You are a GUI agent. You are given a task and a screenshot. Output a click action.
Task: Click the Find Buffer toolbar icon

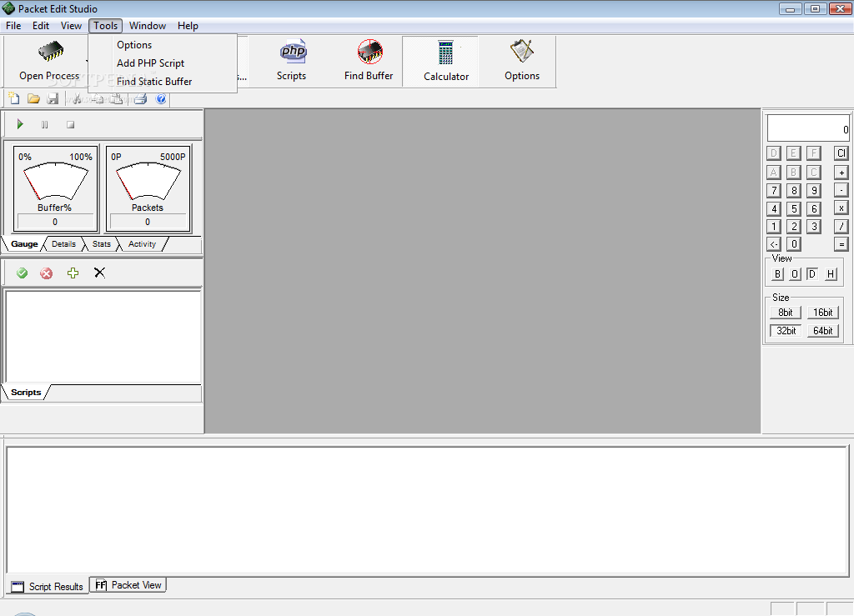tap(370, 52)
